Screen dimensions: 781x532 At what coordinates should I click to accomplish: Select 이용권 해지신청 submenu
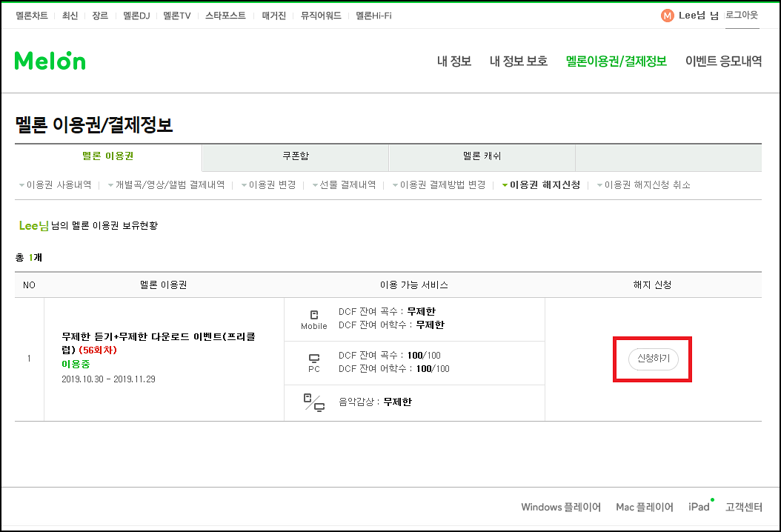tap(545, 185)
